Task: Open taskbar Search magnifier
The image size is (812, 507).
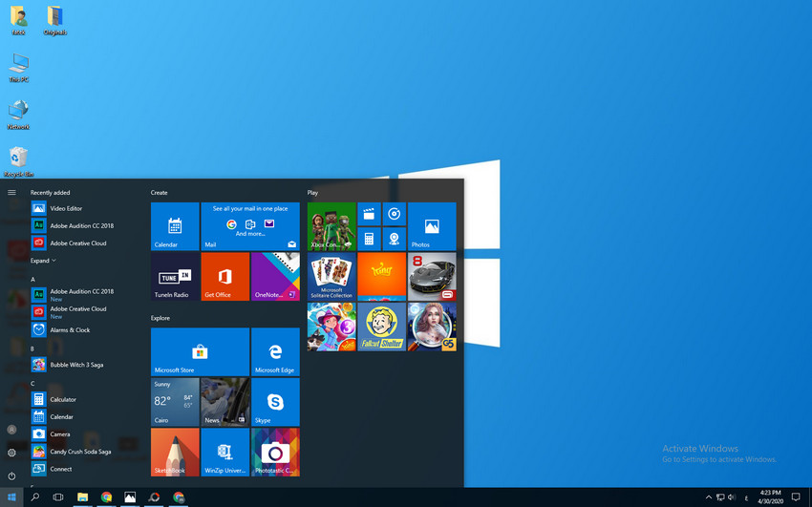Action: pos(35,497)
